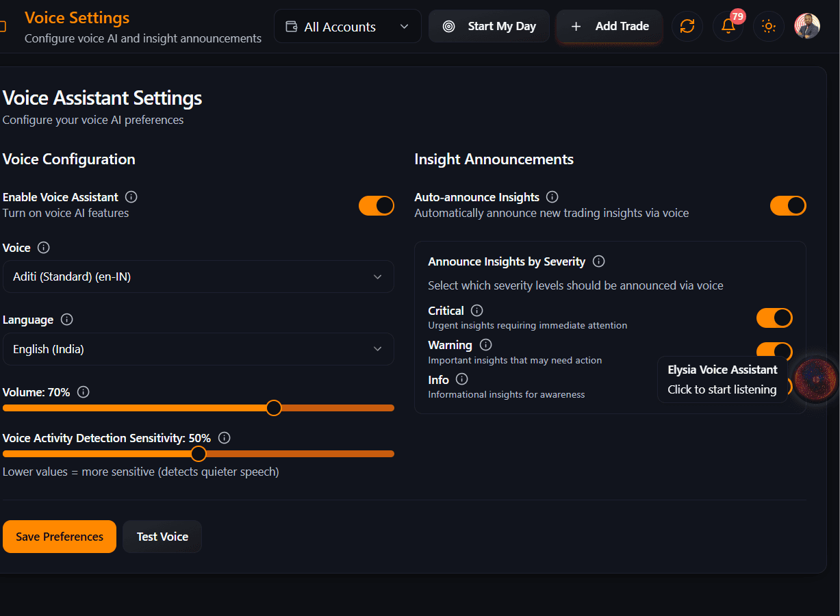
Task: Toggle the theme brightness icon
Action: (768, 26)
